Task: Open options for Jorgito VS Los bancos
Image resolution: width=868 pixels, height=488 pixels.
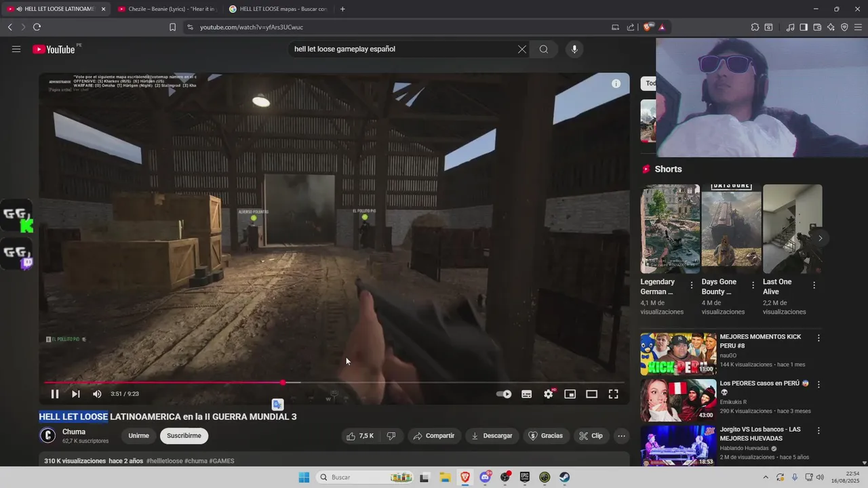Action: [818, 430]
